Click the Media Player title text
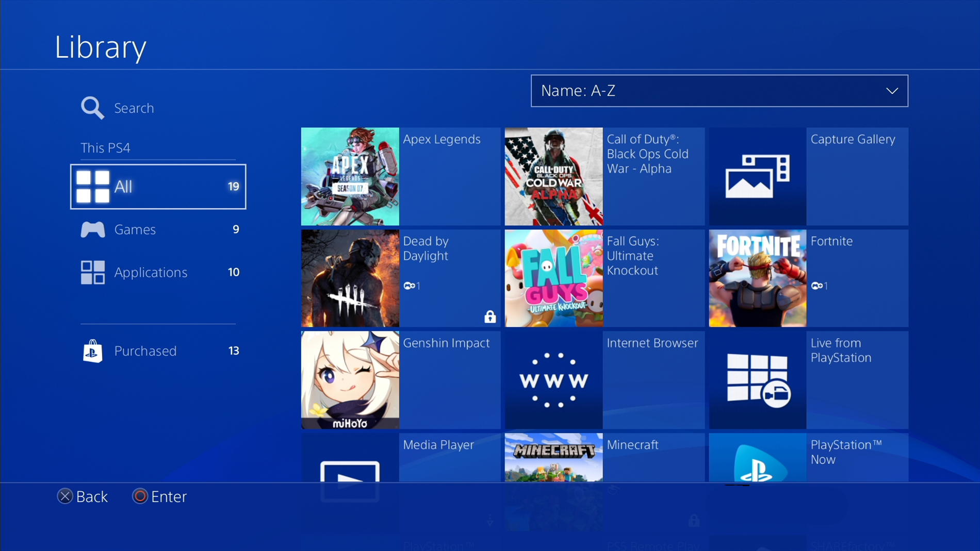The width and height of the screenshot is (980, 551). (x=438, y=445)
